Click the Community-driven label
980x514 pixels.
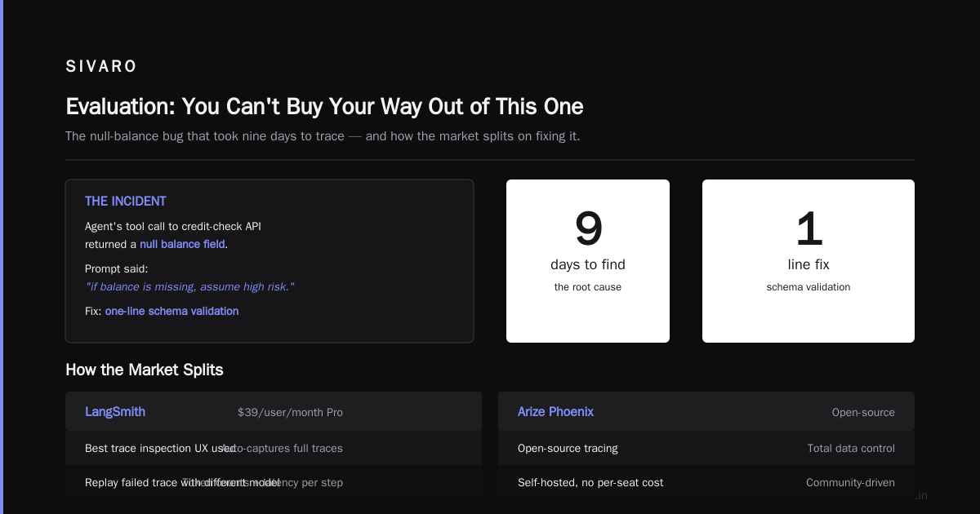850,482
